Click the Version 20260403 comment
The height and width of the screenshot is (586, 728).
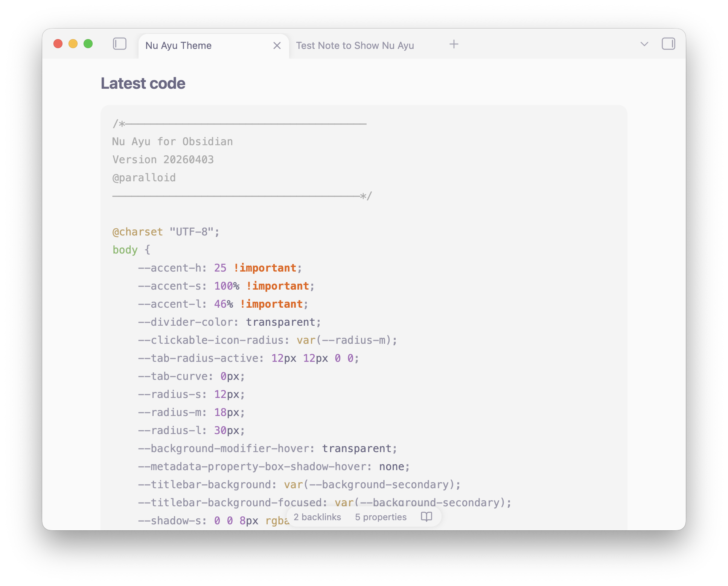point(163,160)
